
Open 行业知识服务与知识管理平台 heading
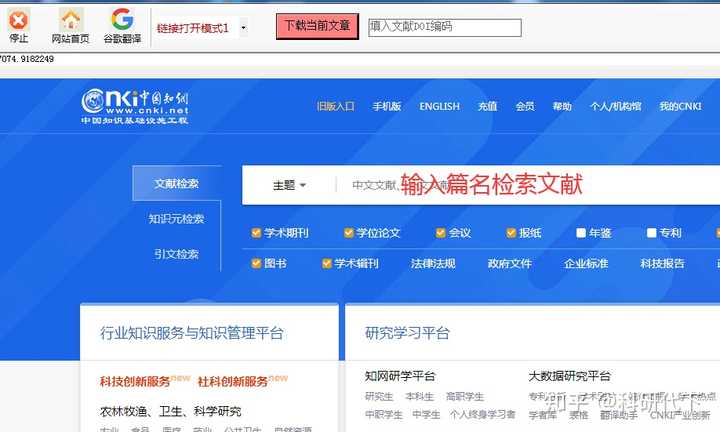[x=192, y=333]
